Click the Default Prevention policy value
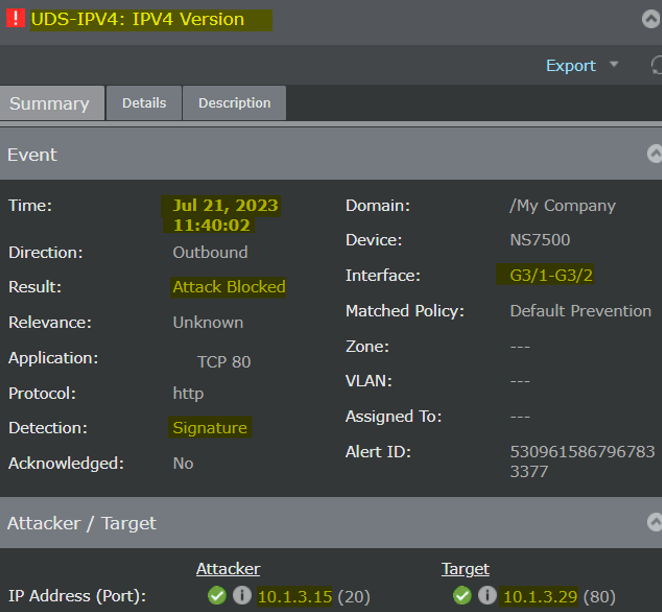This screenshot has height=612, width=662. 581,311
